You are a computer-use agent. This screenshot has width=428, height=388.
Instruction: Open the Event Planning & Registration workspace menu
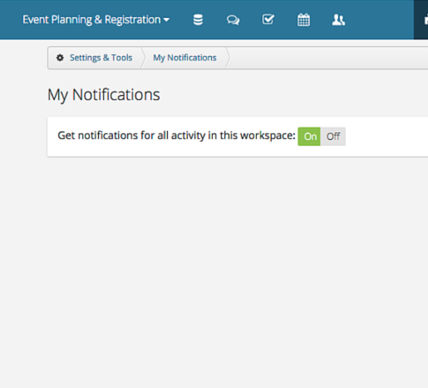[96, 20]
